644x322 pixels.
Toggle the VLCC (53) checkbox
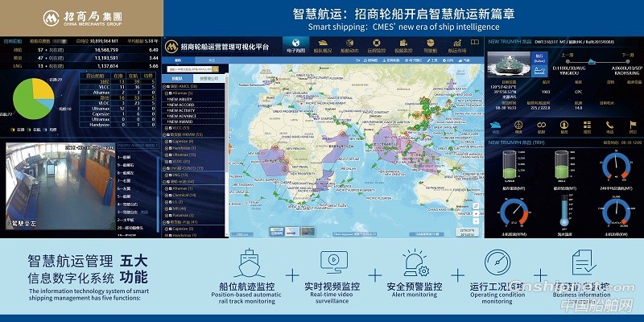(170, 128)
